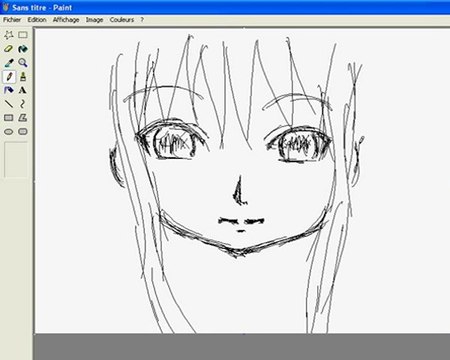Open the ? help menu
450x360 pixels.
pyautogui.click(x=142, y=20)
